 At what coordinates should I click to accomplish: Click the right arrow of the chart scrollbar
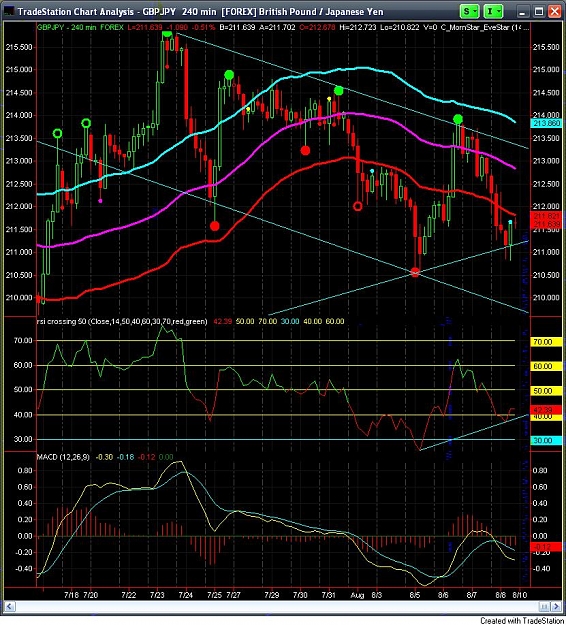(x=556, y=607)
